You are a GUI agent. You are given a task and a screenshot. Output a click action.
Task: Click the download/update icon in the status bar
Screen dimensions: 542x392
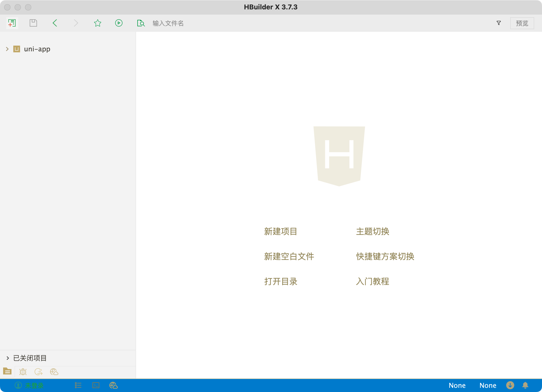(x=510, y=385)
